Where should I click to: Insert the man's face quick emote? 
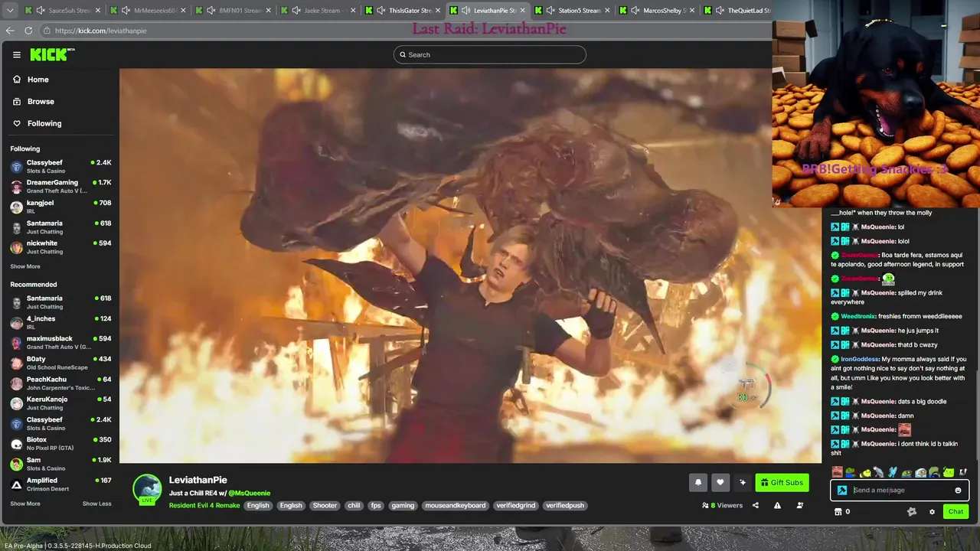tap(838, 472)
